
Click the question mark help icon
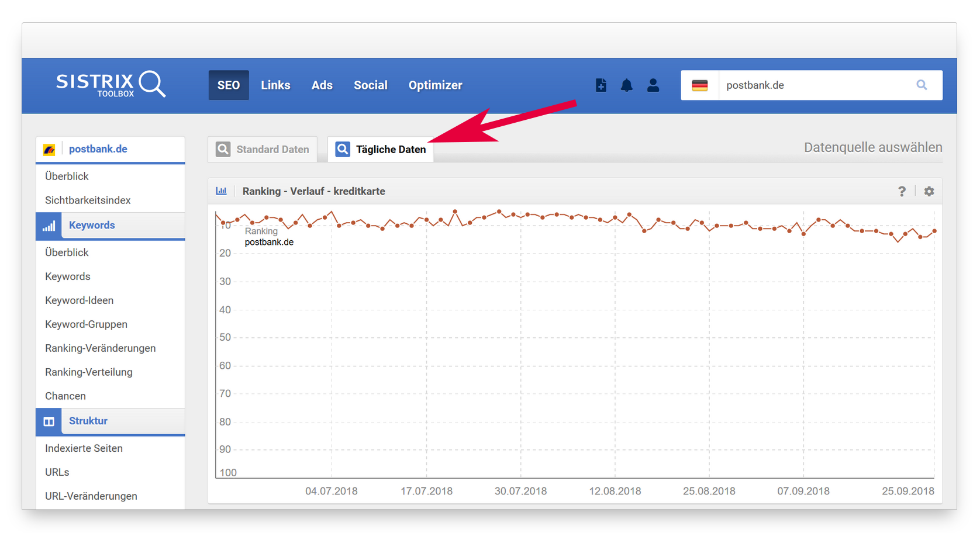902,192
